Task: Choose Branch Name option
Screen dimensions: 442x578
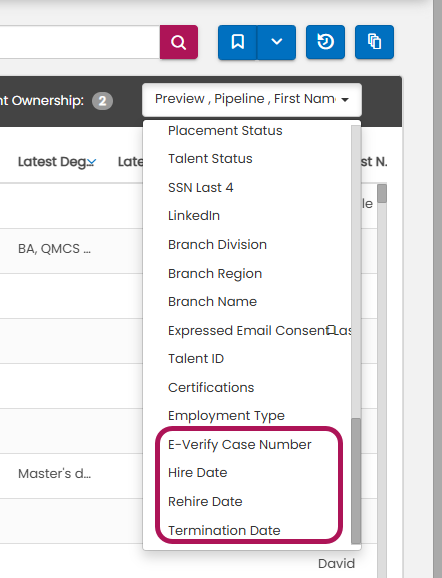Action: 212,302
